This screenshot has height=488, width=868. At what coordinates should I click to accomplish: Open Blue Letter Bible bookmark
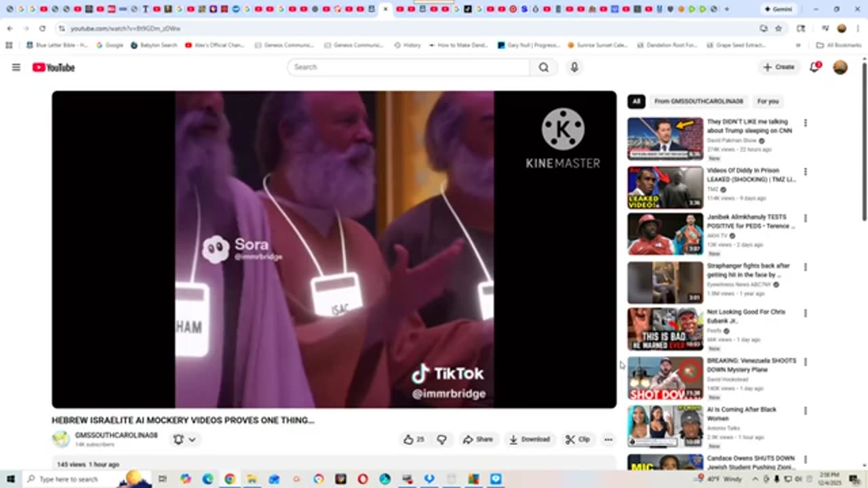pos(57,45)
